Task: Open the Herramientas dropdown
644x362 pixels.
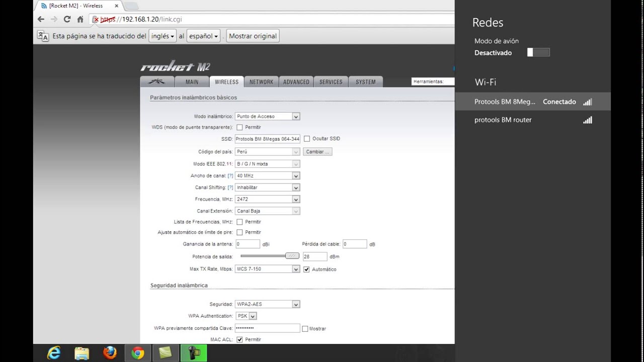Action: 433,81
